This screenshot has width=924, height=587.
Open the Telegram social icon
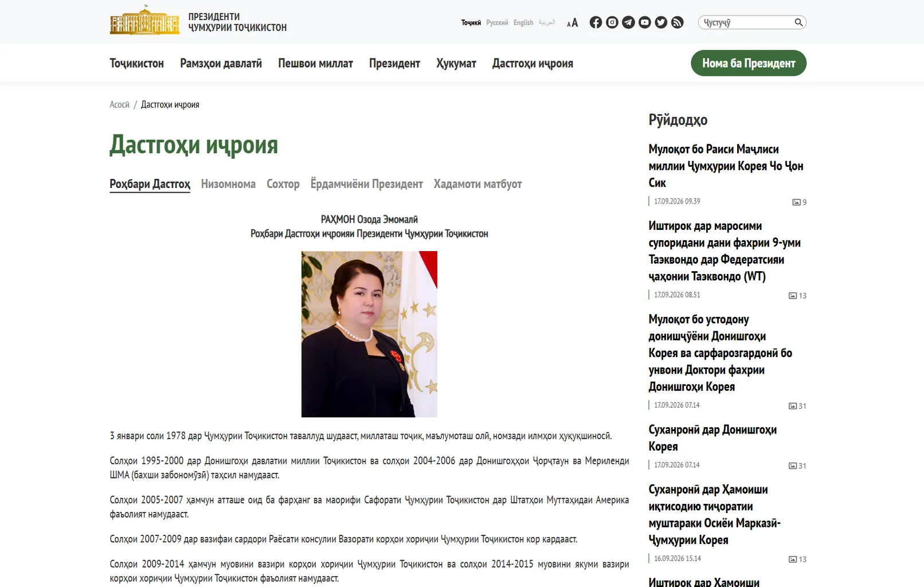(x=628, y=22)
